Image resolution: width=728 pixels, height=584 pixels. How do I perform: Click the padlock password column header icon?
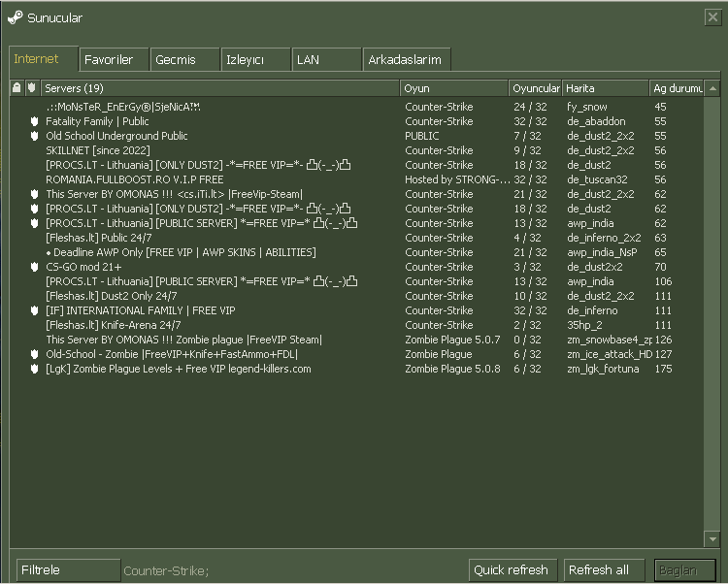[17, 88]
